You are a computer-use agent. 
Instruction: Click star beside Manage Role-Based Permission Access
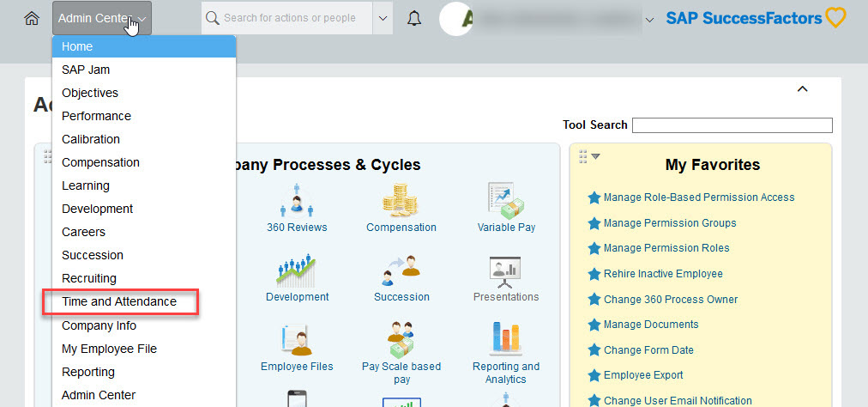(594, 198)
